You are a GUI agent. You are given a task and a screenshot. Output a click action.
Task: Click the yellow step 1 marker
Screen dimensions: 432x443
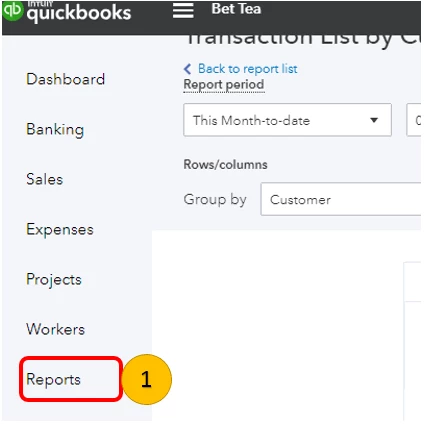pyautogui.click(x=147, y=379)
